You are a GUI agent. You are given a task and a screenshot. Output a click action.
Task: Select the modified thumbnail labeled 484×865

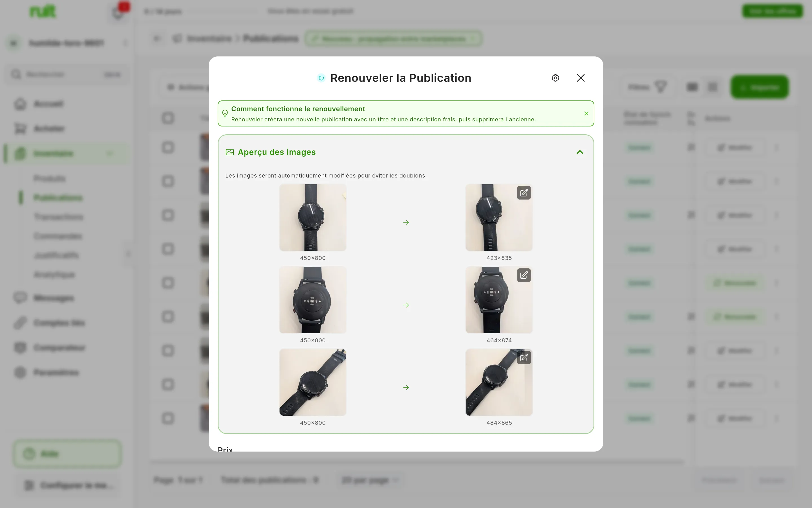(499, 382)
